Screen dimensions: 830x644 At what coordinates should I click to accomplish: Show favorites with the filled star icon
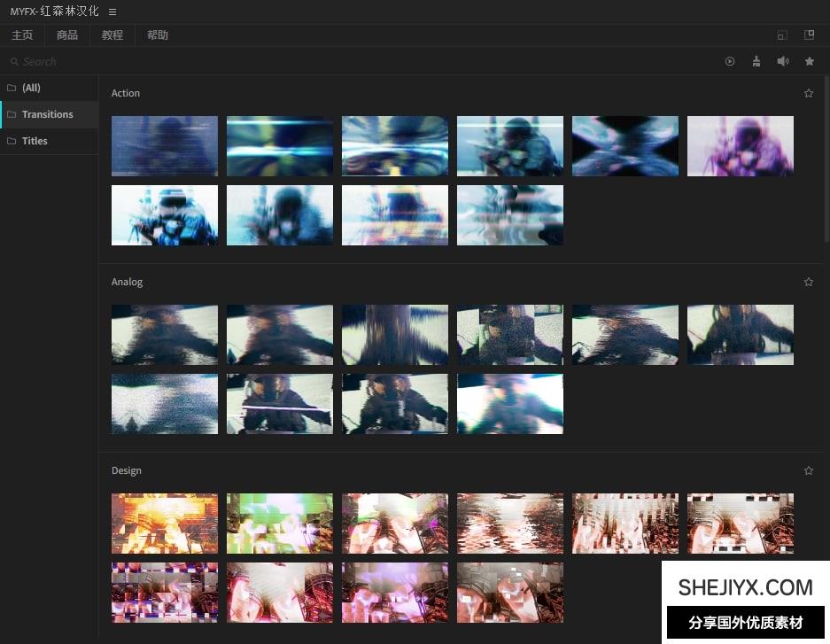[x=809, y=61]
